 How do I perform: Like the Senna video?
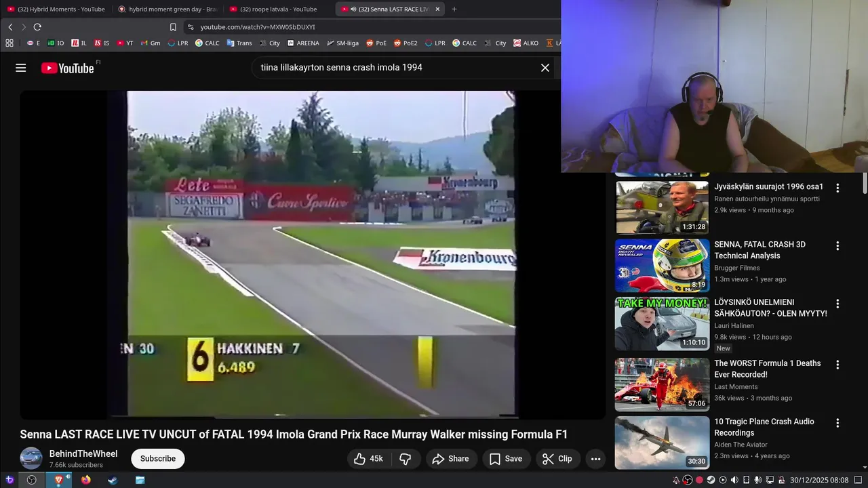coord(368,459)
